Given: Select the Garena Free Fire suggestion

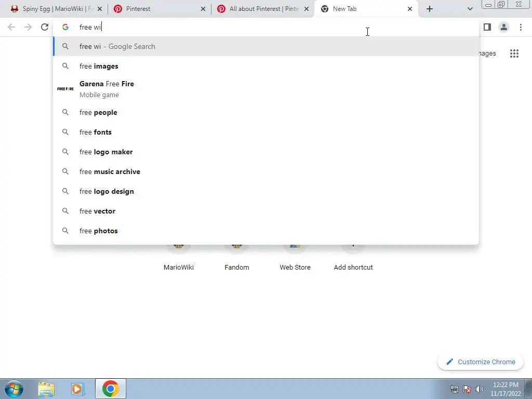Looking at the screenshot, I should (x=266, y=89).
